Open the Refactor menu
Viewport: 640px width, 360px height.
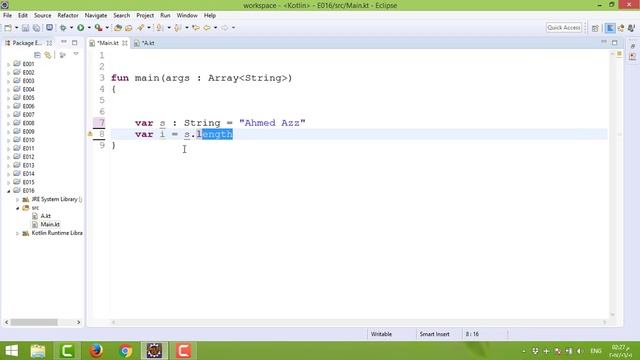[68, 15]
